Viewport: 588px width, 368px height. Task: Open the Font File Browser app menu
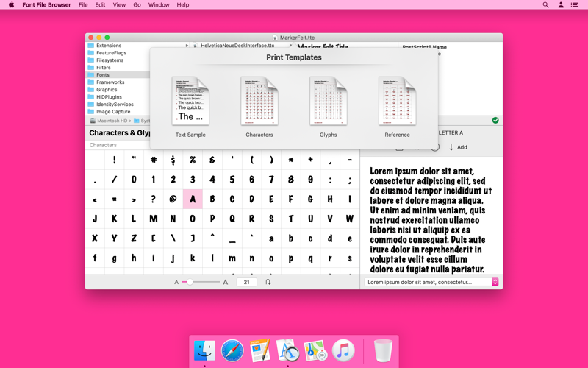click(46, 5)
